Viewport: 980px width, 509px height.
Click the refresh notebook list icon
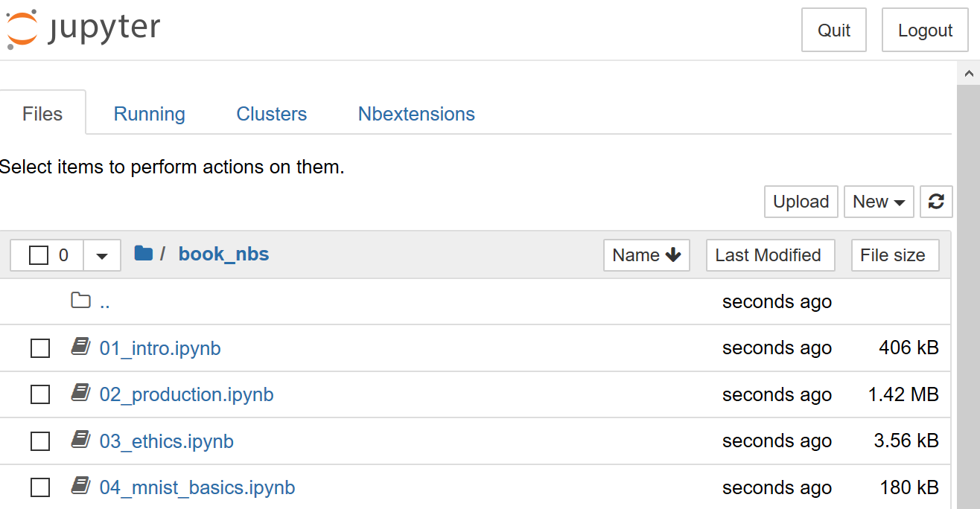pos(936,202)
